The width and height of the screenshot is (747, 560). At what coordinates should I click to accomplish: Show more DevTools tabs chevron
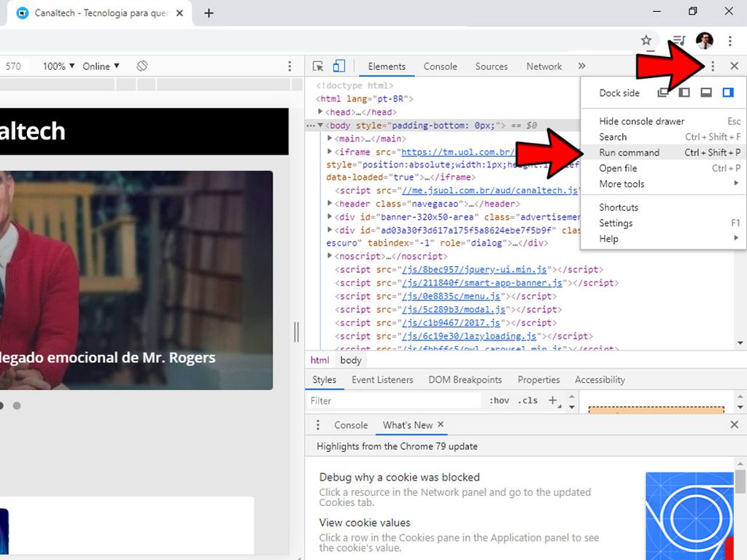point(581,66)
